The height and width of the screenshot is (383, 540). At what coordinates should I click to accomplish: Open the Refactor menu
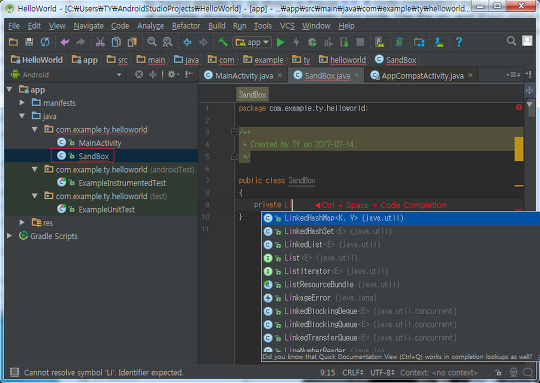186,26
